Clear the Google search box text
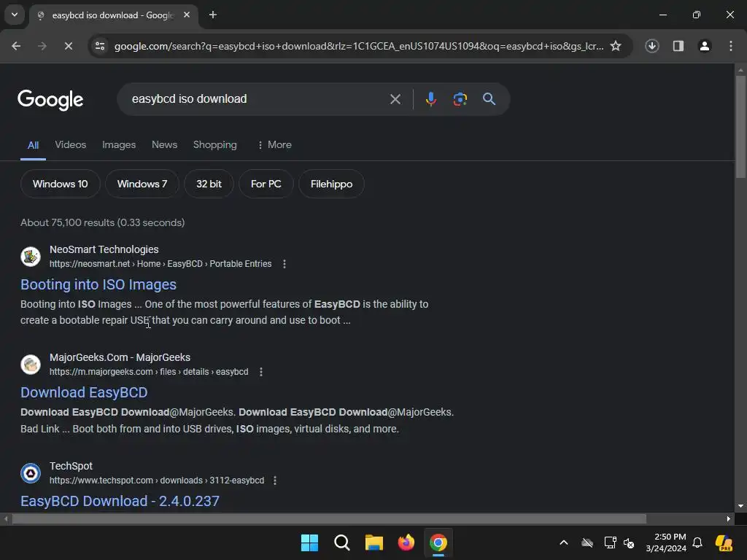Viewport: 747px width, 560px height. (x=395, y=99)
